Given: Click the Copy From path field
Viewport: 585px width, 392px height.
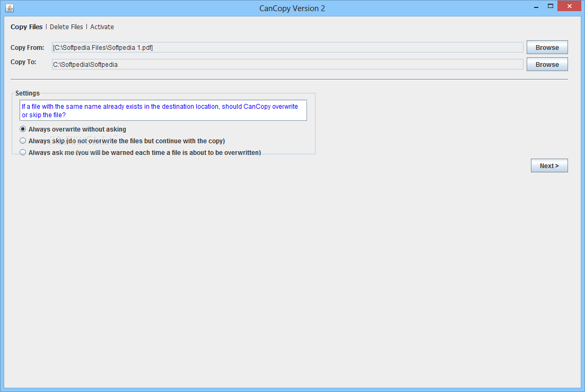Looking at the screenshot, I should pos(287,47).
